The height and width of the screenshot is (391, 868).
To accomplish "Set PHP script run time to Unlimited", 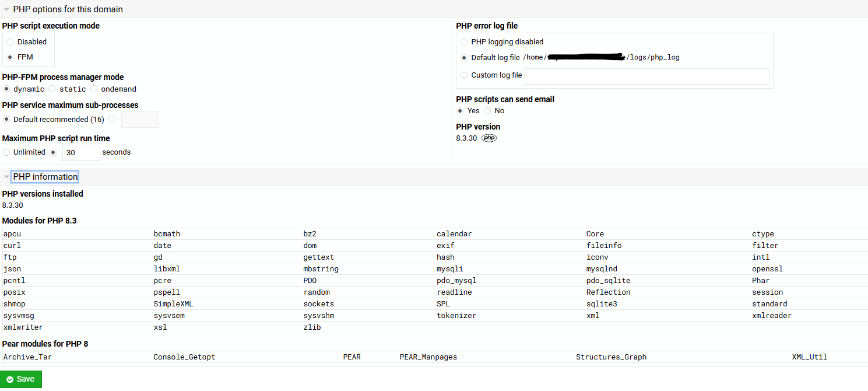I will click(x=6, y=152).
